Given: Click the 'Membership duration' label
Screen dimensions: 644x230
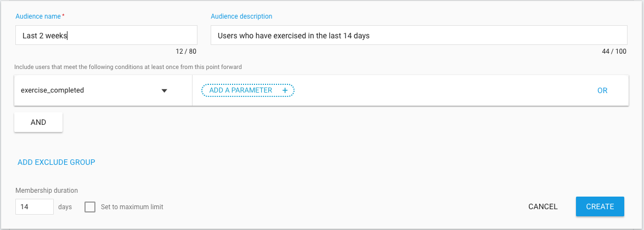Looking at the screenshot, I should click(47, 190).
